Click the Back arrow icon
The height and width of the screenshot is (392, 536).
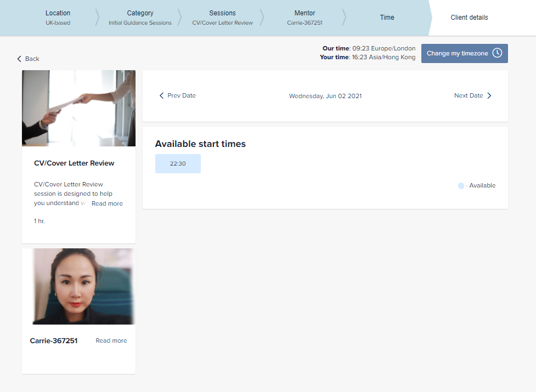19,59
